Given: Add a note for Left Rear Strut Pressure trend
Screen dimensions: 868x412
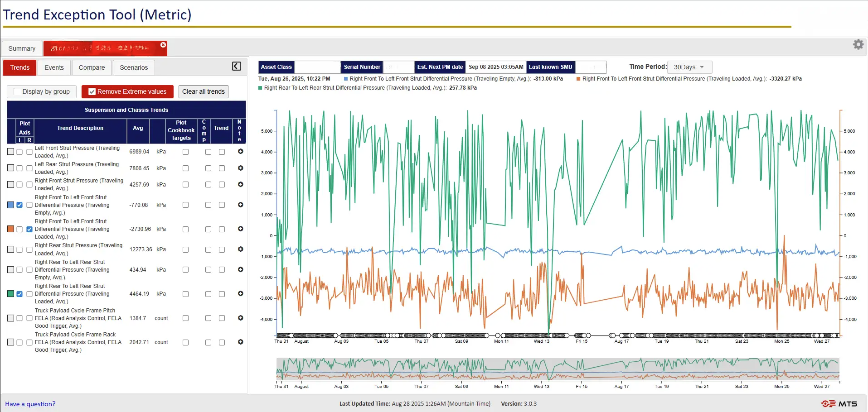Looking at the screenshot, I should [x=240, y=168].
